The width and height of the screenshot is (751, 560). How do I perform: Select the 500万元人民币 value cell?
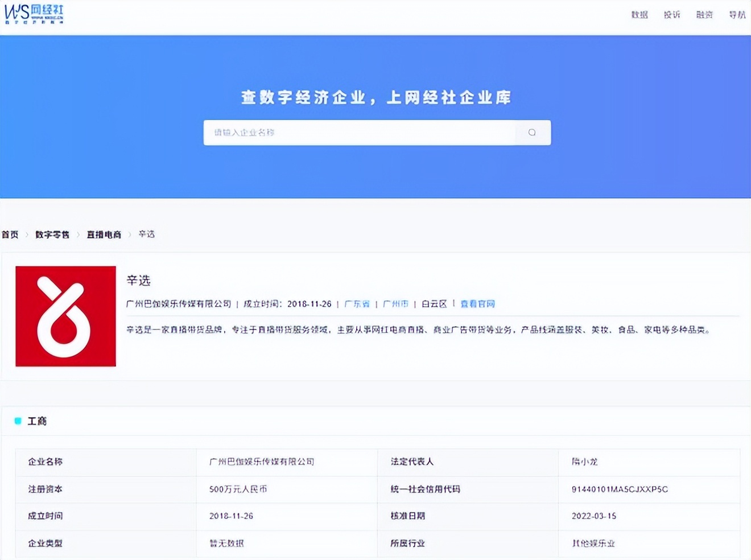287,489
